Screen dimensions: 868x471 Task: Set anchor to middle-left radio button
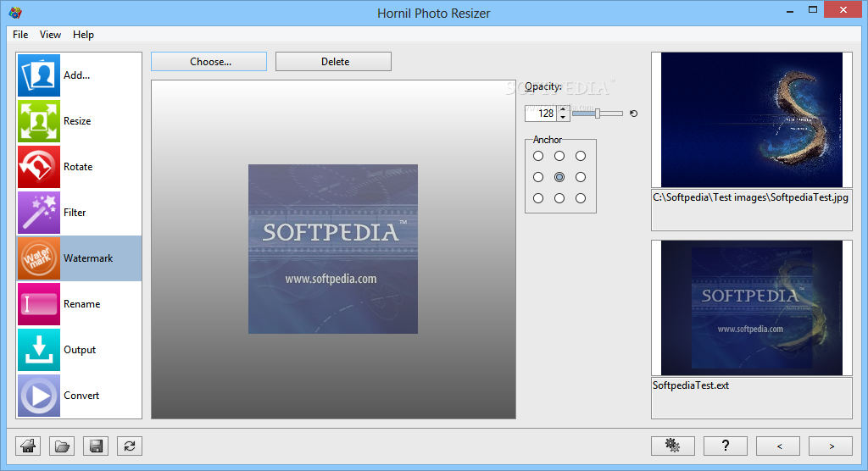pyautogui.click(x=538, y=177)
